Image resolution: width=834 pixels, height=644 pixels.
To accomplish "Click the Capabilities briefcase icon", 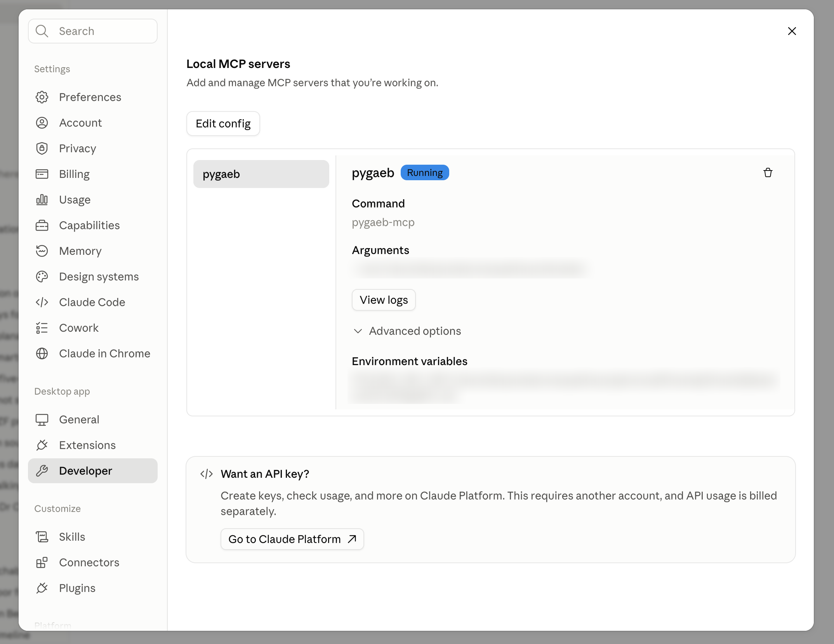I will tap(42, 225).
